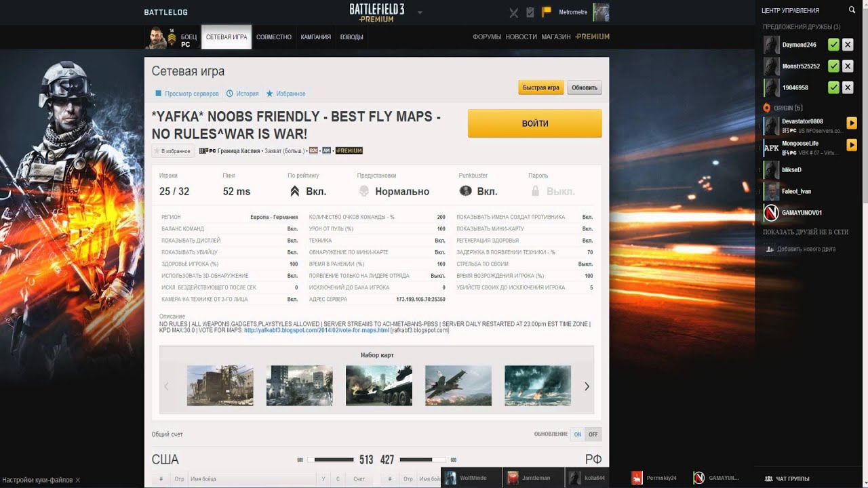Open the soldier portrait in navigation bar

click(x=155, y=37)
